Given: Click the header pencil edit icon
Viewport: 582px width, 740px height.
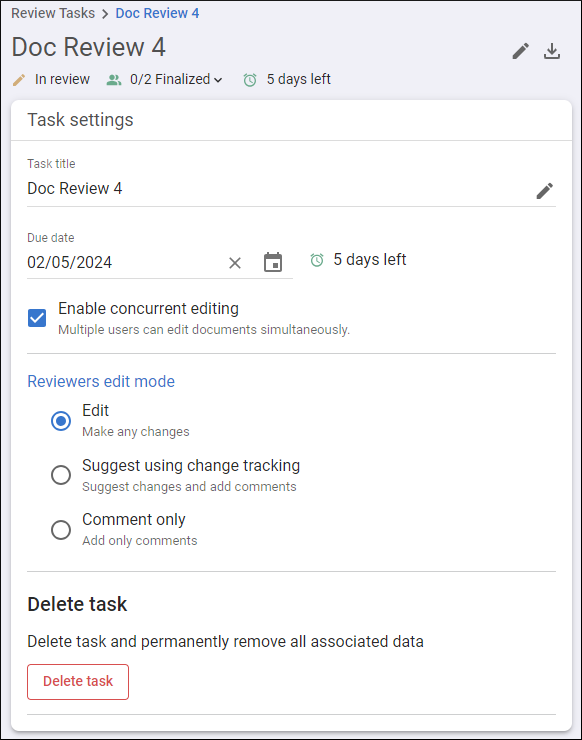Looking at the screenshot, I should coord(521,51).
